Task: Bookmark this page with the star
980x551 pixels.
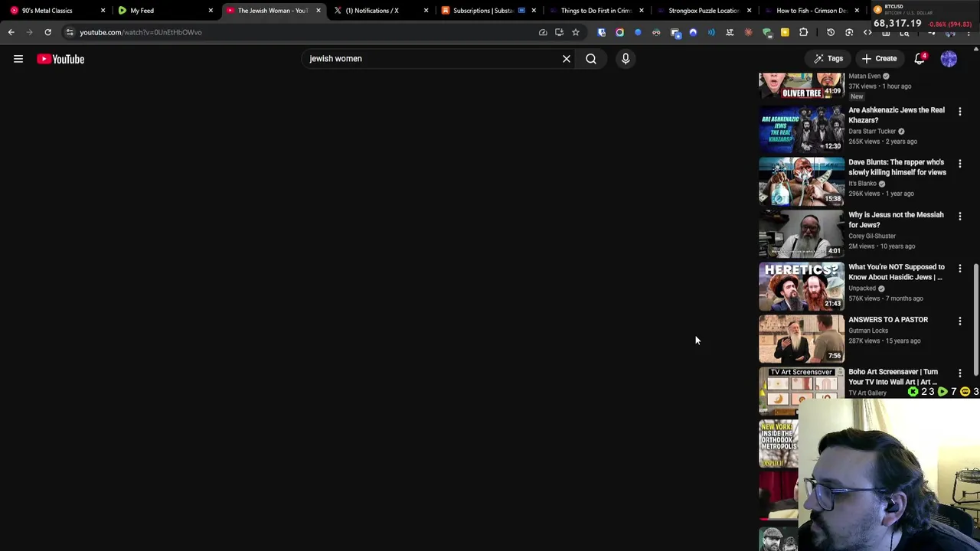Action: point(576,32)
